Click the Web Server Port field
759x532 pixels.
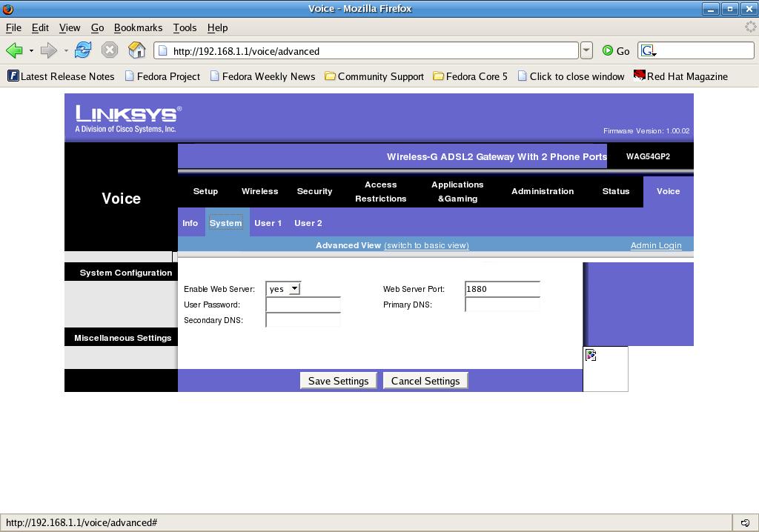(x=502, y=289)
